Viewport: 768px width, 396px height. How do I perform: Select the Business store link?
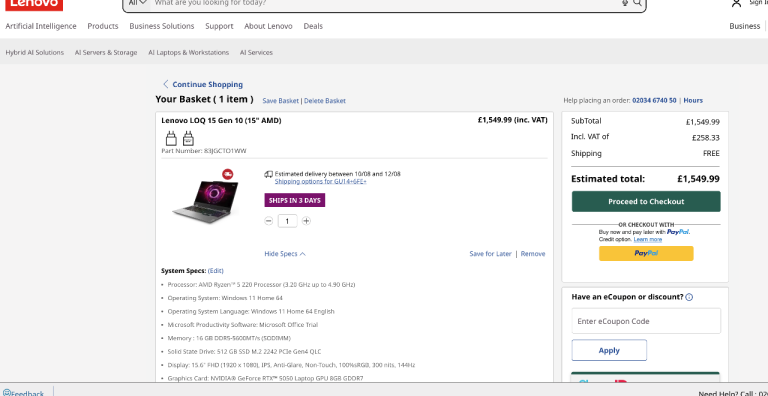[744, 26]
